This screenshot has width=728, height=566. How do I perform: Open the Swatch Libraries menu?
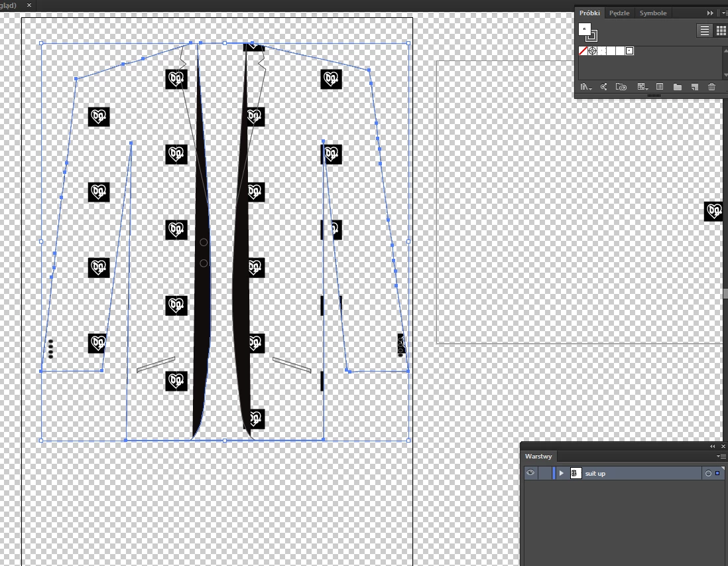click(x=585, y=87)
